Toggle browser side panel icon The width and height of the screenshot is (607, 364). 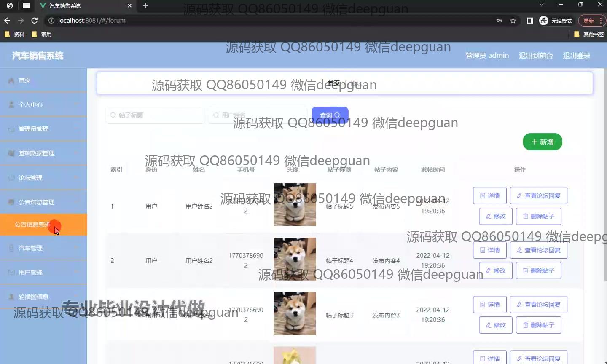point(530,21)
